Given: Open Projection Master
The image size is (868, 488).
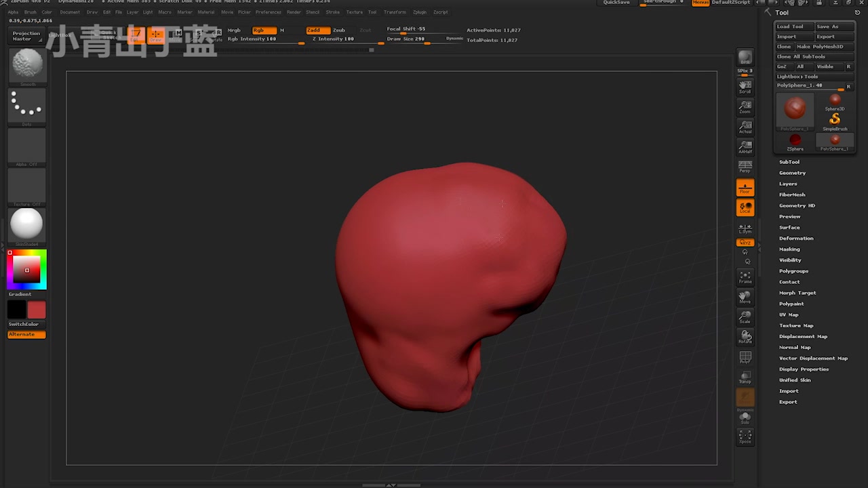Looking at the screenshot, I should 26,36.
